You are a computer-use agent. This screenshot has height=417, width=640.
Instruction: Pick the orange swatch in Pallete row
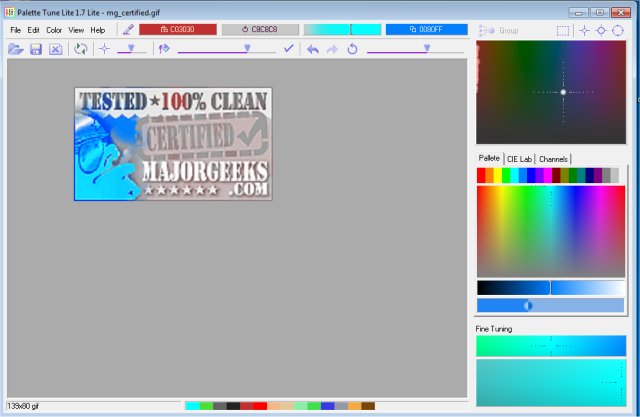coord(489,175)
